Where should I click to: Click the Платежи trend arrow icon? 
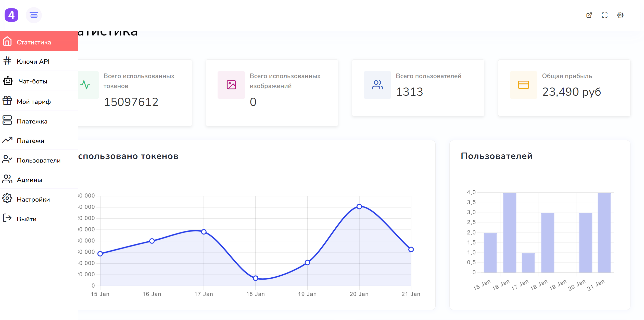[x=7, y=140]
